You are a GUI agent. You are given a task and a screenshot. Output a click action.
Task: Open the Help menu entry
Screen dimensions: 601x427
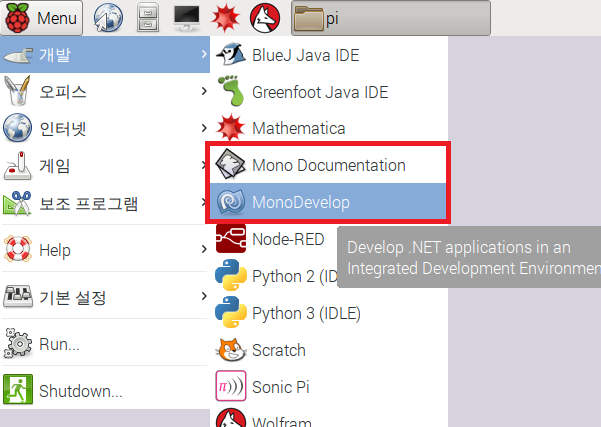105,249
